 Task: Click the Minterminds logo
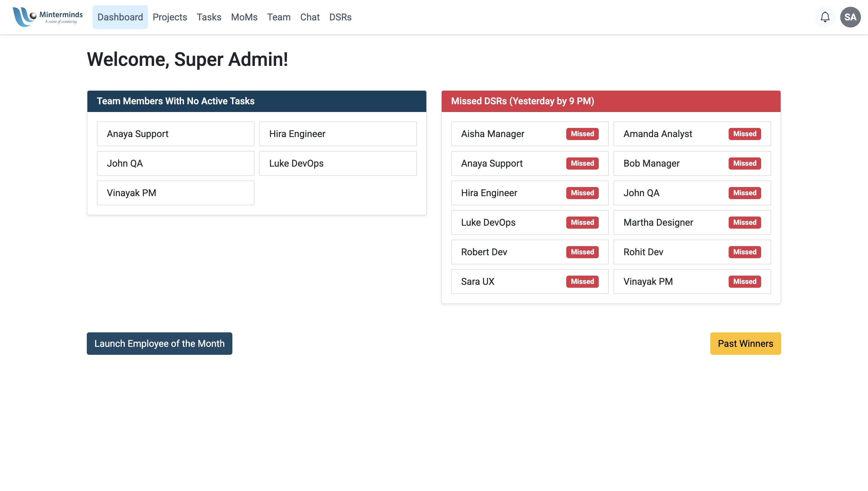click(x=48, y=17)
